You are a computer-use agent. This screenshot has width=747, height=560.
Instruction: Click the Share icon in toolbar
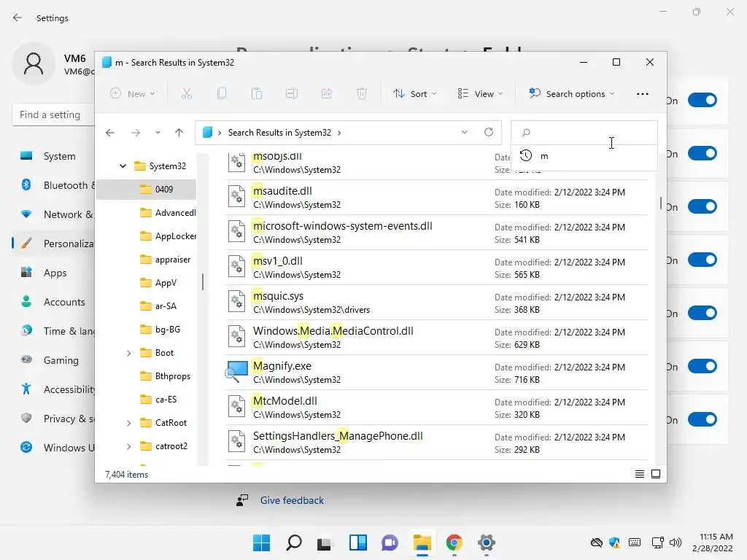click(x=327, y=94)
